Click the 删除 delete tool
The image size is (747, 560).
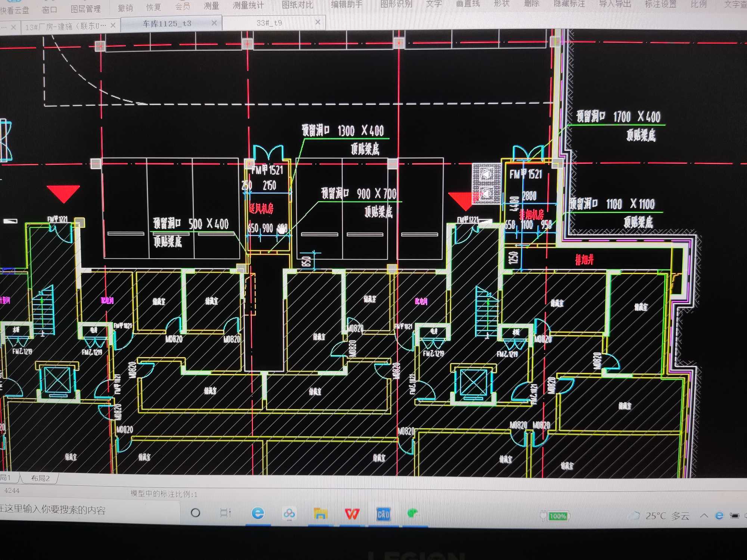[x=531, y=4]
